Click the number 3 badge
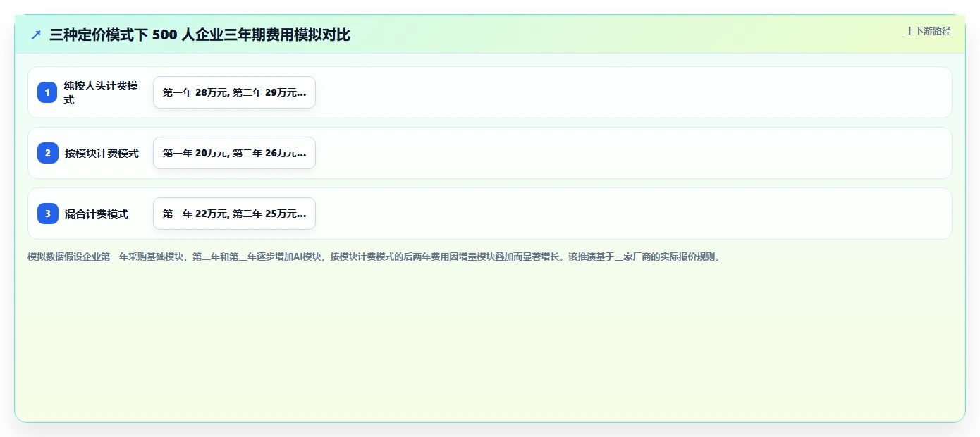The width and height of the screenshot is (980, 437). tap(47, 214)
